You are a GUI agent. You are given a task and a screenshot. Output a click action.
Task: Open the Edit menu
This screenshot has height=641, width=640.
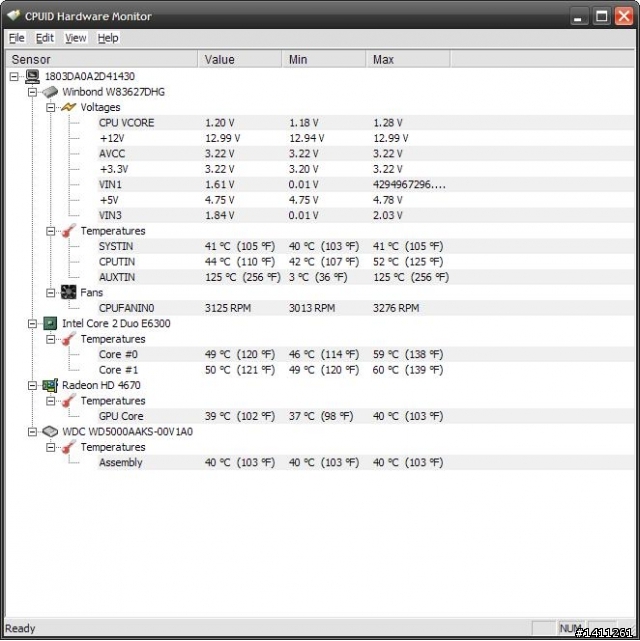tap(45, 38)
